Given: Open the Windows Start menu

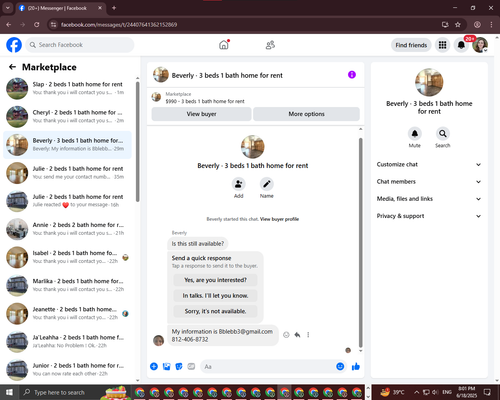Looking at the screenshot, I should (9, 392).
